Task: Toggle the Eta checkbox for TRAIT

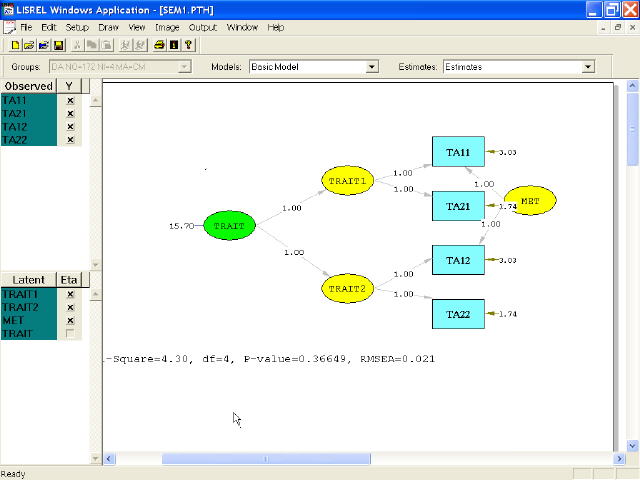Action: (70, 333)
